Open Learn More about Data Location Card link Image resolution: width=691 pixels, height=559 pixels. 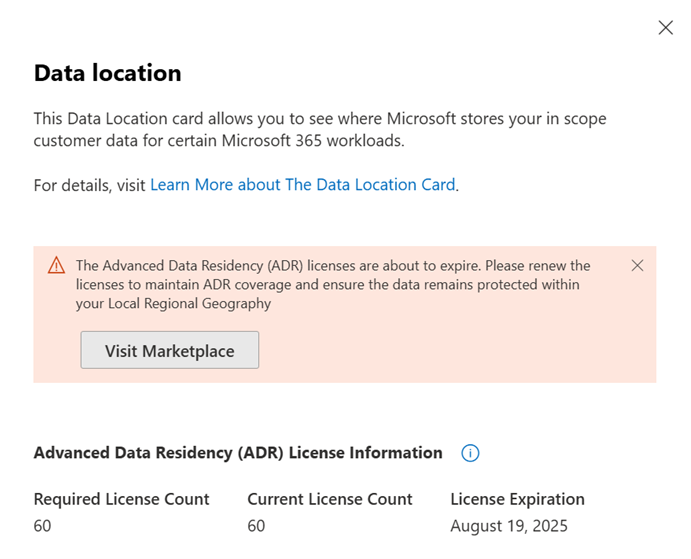(302, 185)
